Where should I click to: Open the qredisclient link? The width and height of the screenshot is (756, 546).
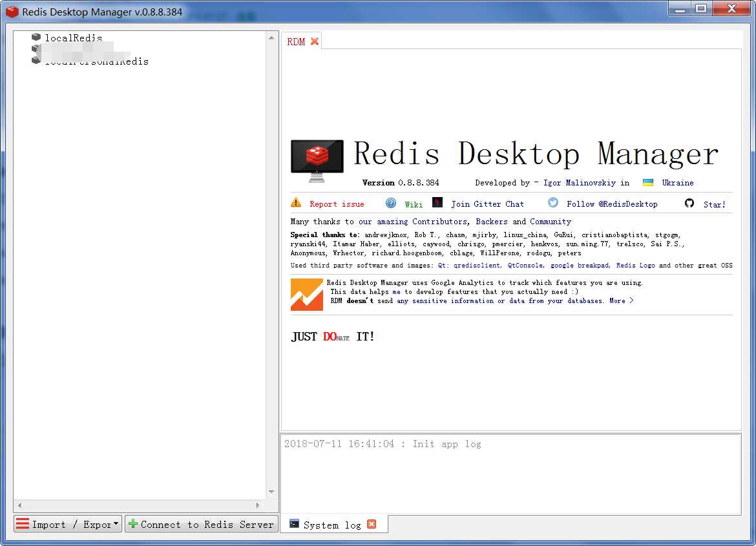click(x=476, y=266)
